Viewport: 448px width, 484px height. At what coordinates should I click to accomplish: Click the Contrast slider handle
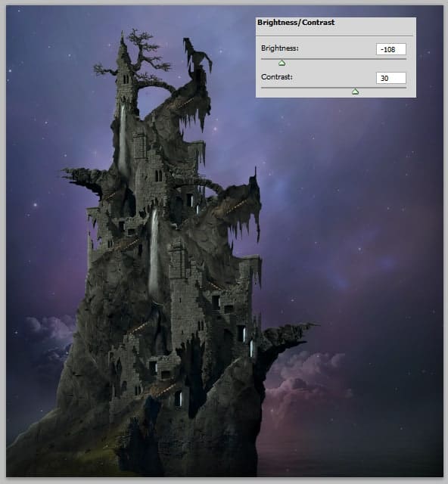356,92
